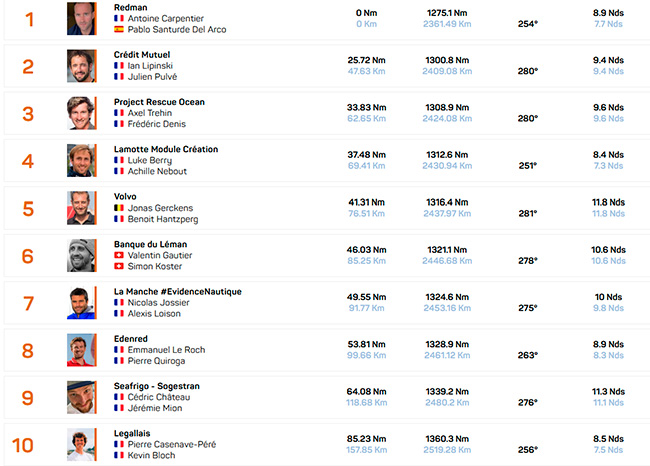Click the French flag beside Ian Lipinski
Viewport: 650px width, 466px height.
[x=119, y=66]
